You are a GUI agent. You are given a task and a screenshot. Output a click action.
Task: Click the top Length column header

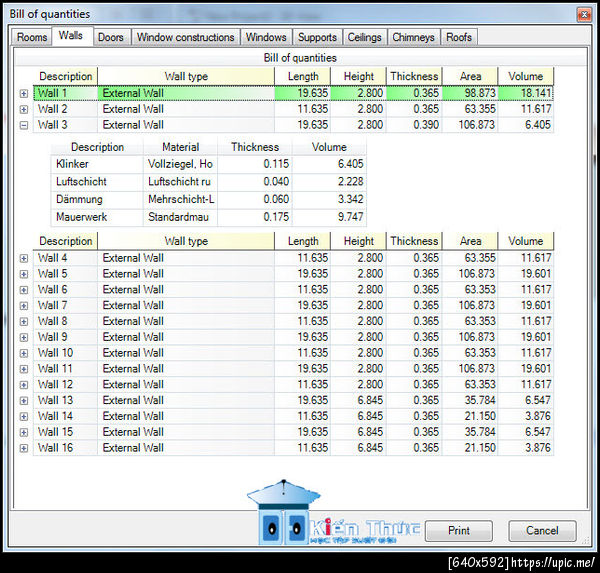pos(303,76)
